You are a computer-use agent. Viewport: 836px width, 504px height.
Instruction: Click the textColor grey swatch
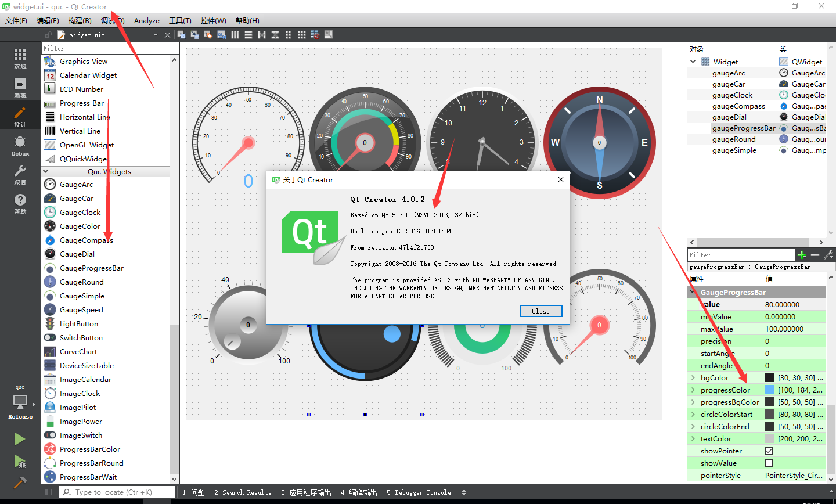[x=770, y=438]
